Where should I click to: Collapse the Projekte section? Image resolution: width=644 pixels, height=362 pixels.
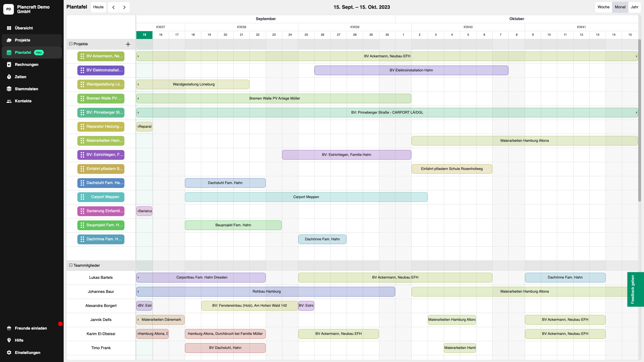[x=71, y=44]
